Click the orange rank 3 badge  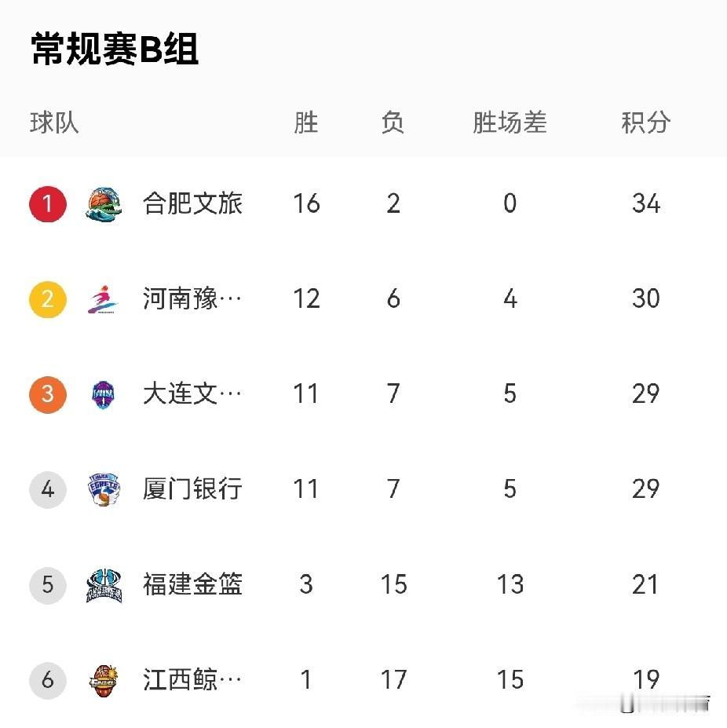click(48, 394)
